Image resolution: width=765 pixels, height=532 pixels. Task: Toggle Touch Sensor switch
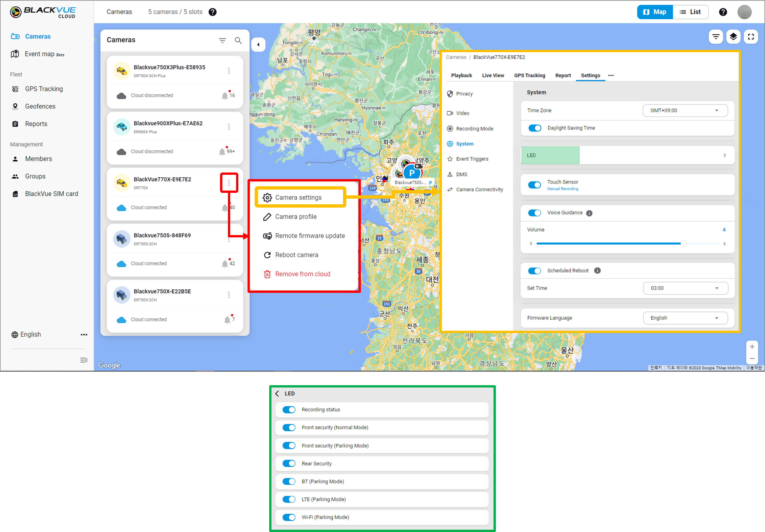click(x=535, y=185)
